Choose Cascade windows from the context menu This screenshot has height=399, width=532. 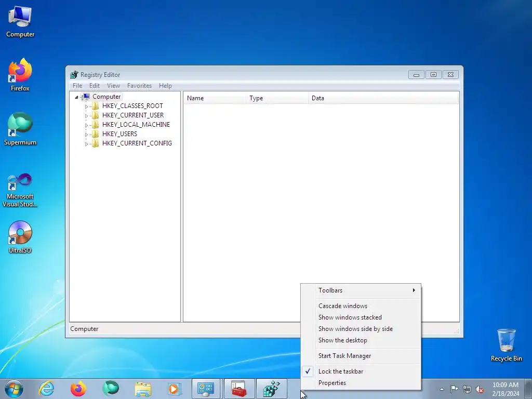click(x=361, y=305)
